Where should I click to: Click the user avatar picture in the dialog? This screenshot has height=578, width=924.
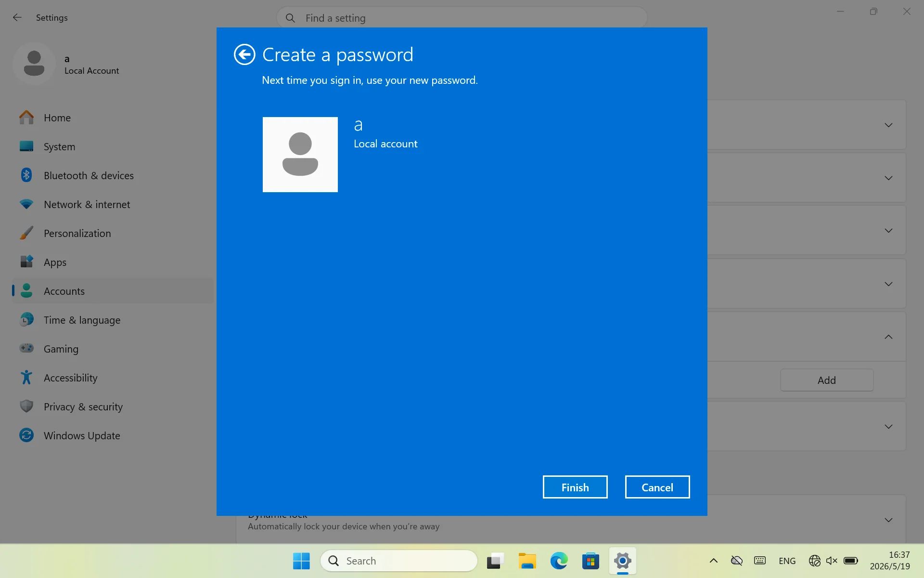(300, 155)
